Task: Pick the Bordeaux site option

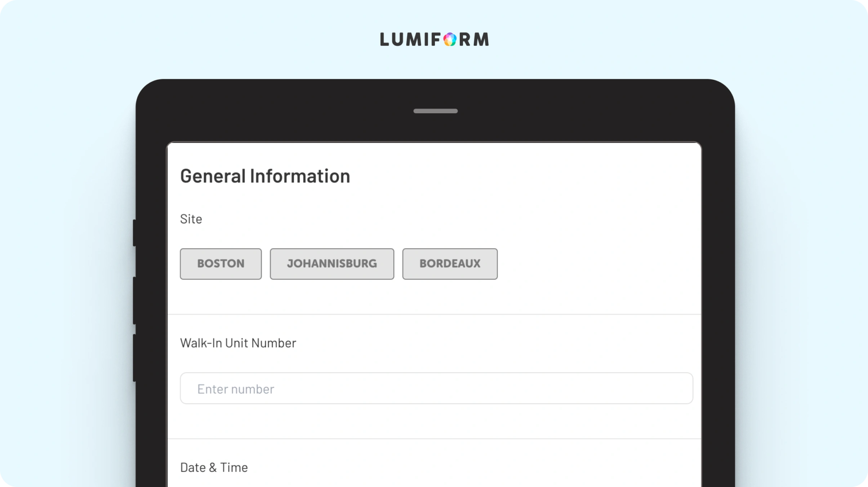Action: coord(450,264)
